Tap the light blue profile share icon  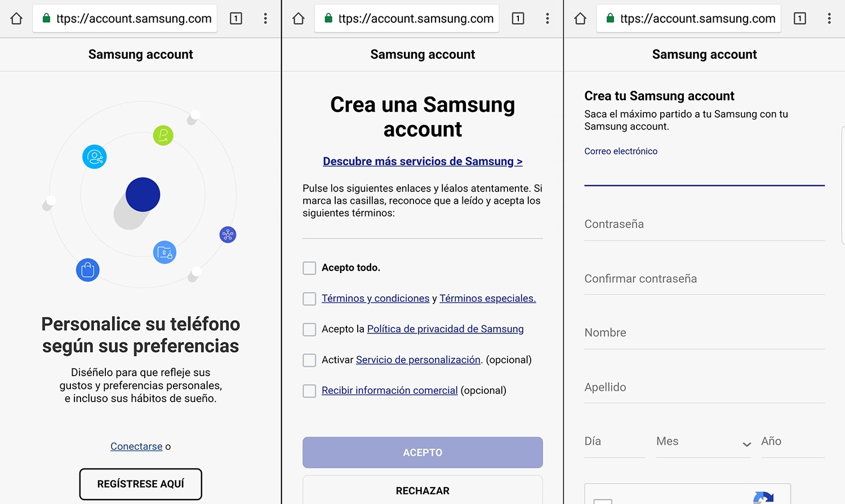(x=95, y=157)
